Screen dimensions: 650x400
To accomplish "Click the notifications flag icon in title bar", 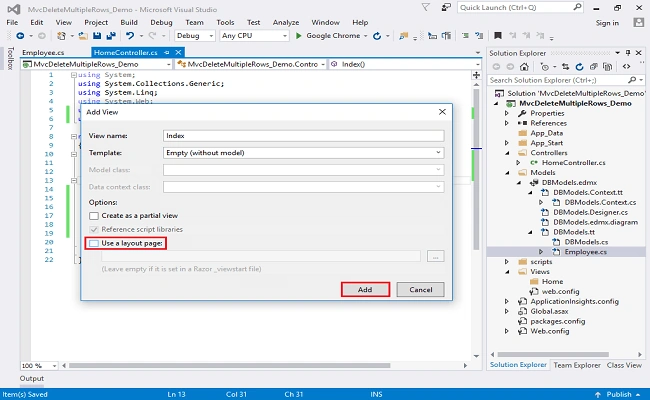I will (x=426, y=7).
